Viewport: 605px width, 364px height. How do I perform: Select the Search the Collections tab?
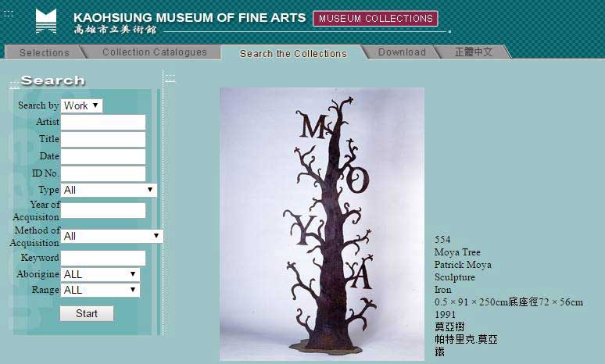click(293, 53)
